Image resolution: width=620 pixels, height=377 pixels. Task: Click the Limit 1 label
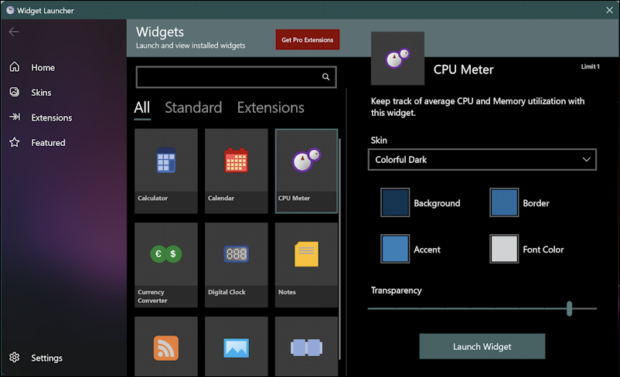[x=590, y=66]
